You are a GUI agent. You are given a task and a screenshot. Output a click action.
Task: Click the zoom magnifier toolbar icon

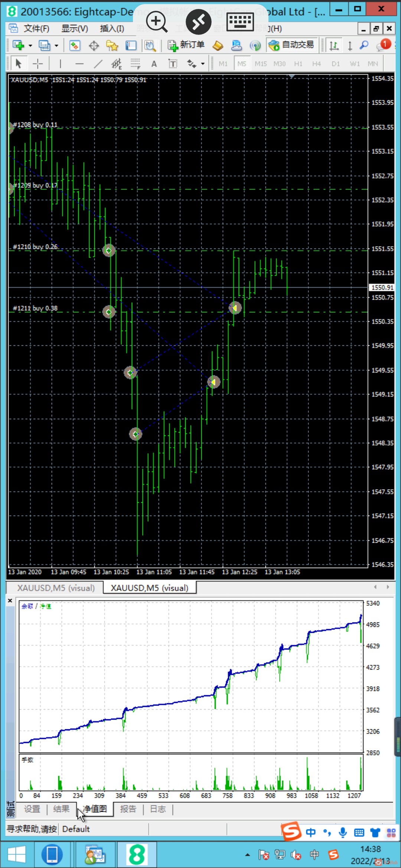(364, 45)
